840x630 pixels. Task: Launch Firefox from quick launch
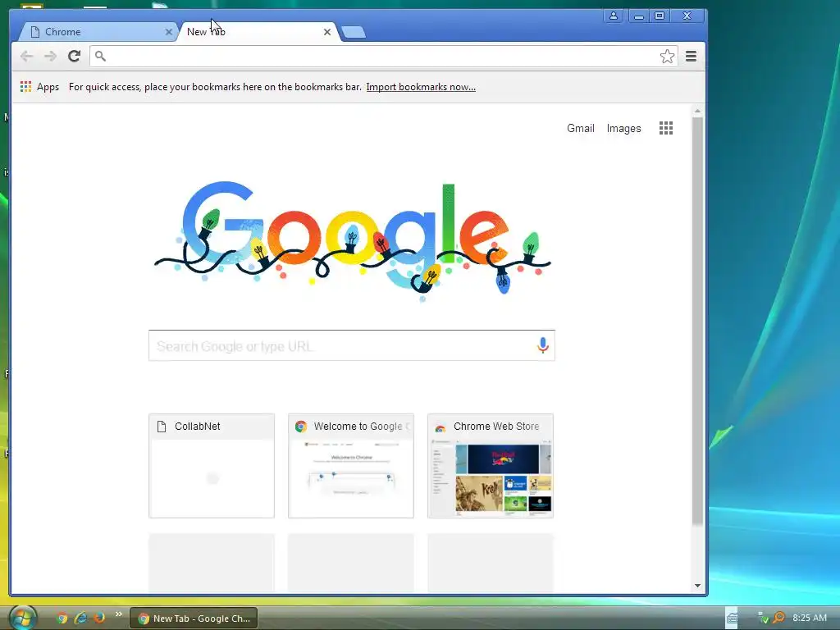(99, 618)
